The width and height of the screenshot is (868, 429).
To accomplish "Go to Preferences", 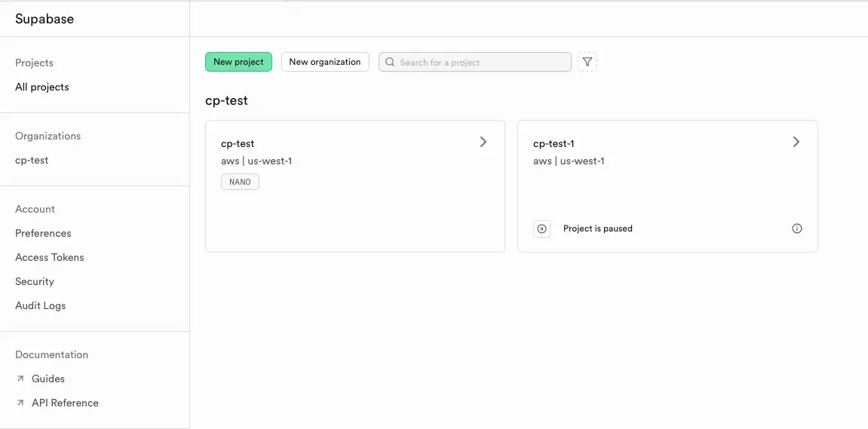I will click(x=43, y=233).
